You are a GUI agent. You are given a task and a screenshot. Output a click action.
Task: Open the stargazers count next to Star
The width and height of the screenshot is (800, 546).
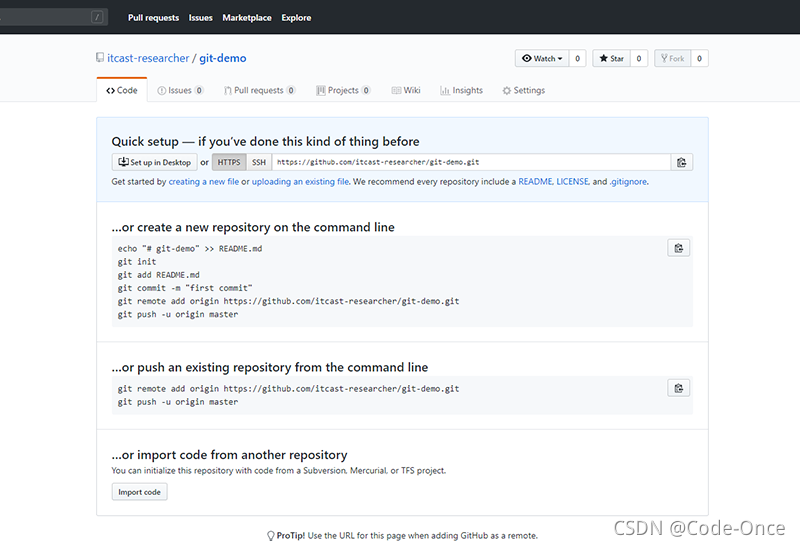[x=639, y=58]
